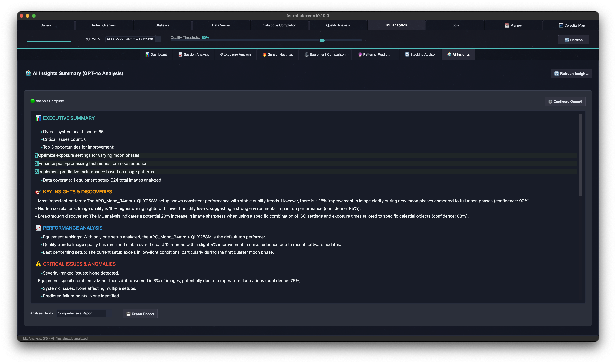
Task: Open the Catalogue Completion tab
Action: click(x=279, y=25)
